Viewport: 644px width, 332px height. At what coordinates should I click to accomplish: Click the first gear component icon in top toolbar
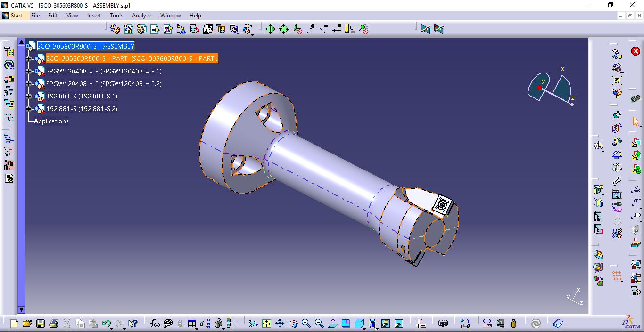pyautogui.click(x=115, y=29)
